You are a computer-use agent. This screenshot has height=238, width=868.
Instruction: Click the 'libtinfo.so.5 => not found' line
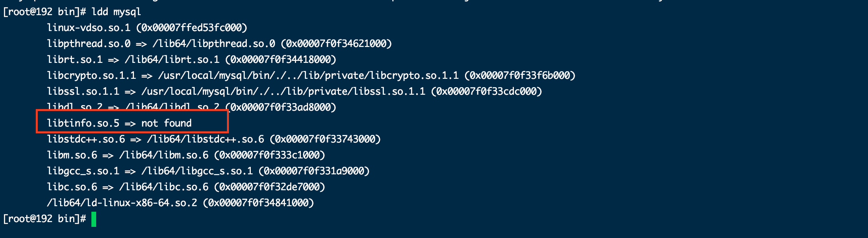pyautogui.click(x=119, y=123)
